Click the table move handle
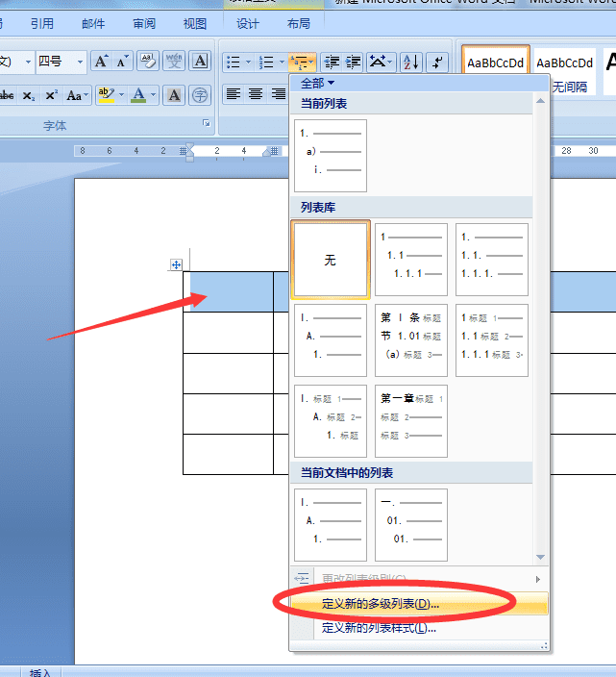Screen dimensions: 616x677 pos(176,264)
